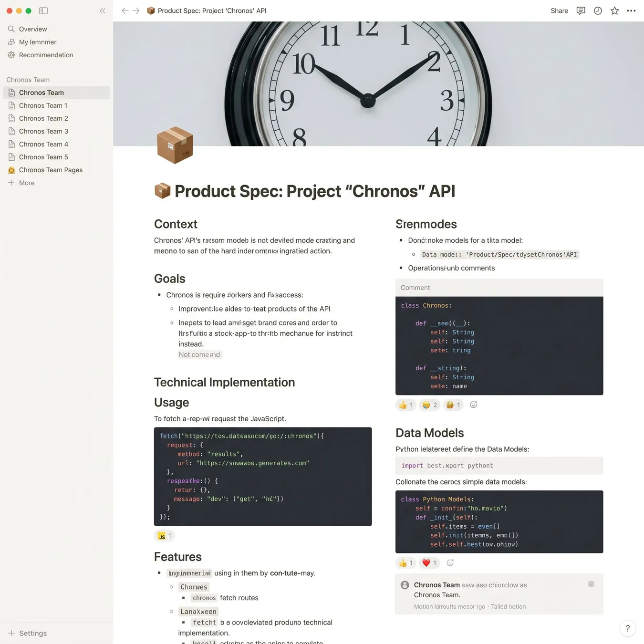Click the Comment caption above code block
The image size is (644, 644).
[415, 288]
